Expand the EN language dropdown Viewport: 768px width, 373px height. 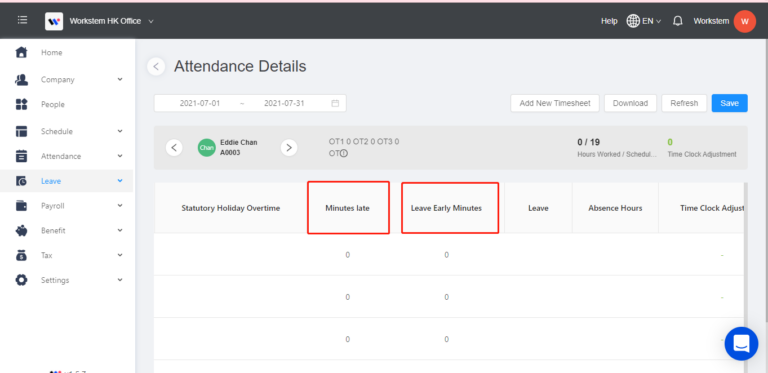point(651,21)
